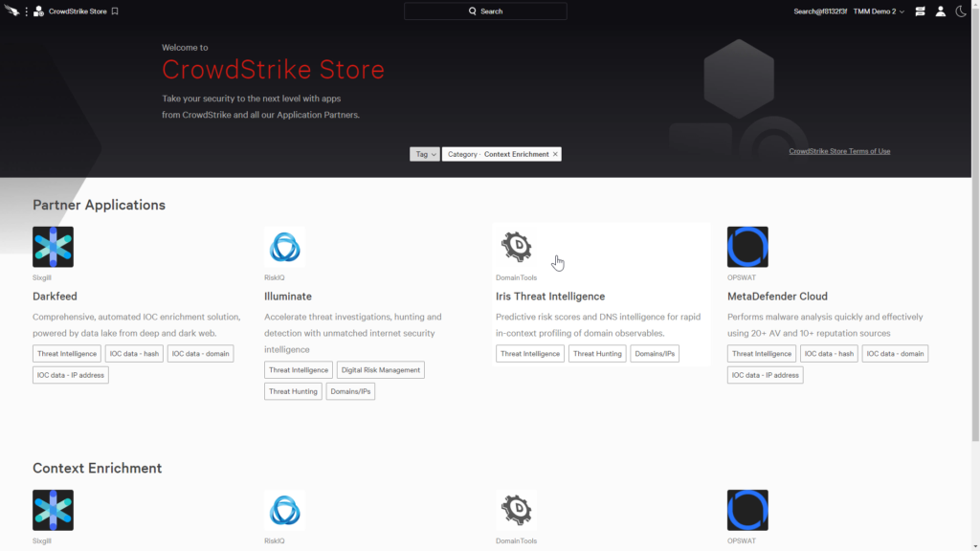Click the RiskIQ icon under Context Enrichment
This screenshot has width=980, height=551.
285,511
